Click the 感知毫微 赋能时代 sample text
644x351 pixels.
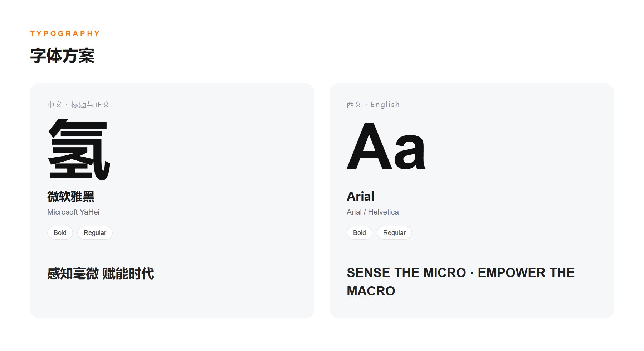(101, 274)
